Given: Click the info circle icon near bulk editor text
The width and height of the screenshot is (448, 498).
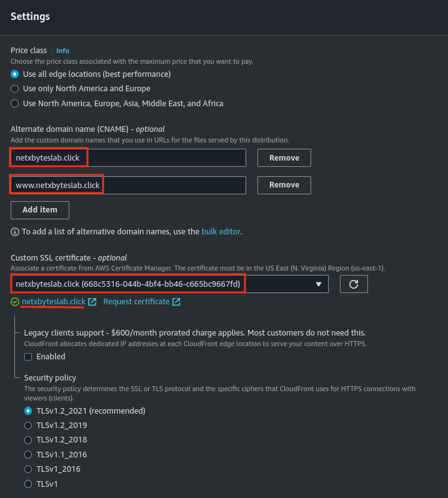Looking at the screenshot, I should click(x=15, y=232).
